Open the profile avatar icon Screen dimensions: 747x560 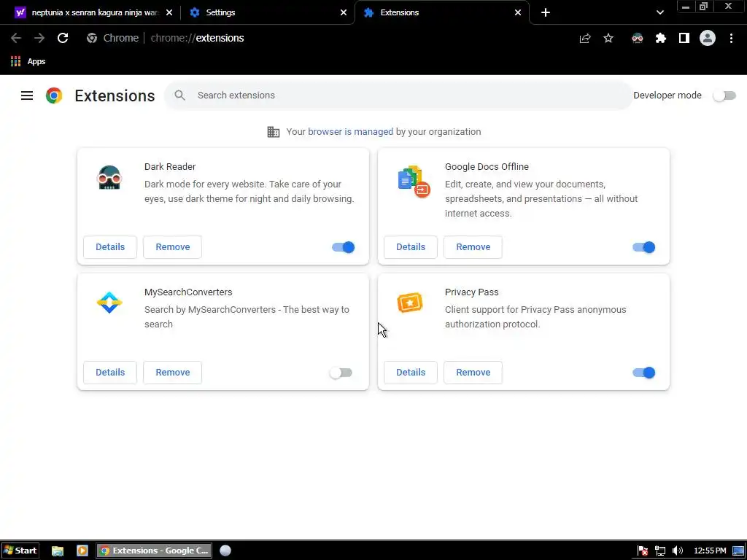click(707, 38)
